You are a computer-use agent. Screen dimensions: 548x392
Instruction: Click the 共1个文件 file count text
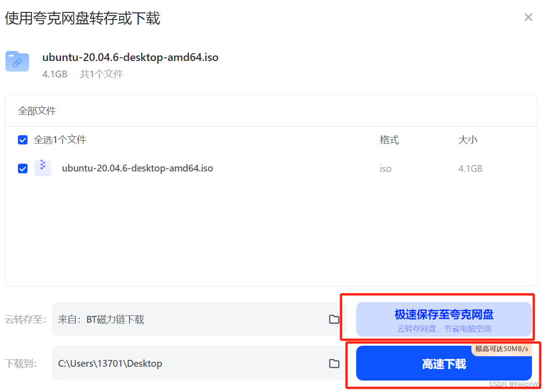tap(101, 74)
